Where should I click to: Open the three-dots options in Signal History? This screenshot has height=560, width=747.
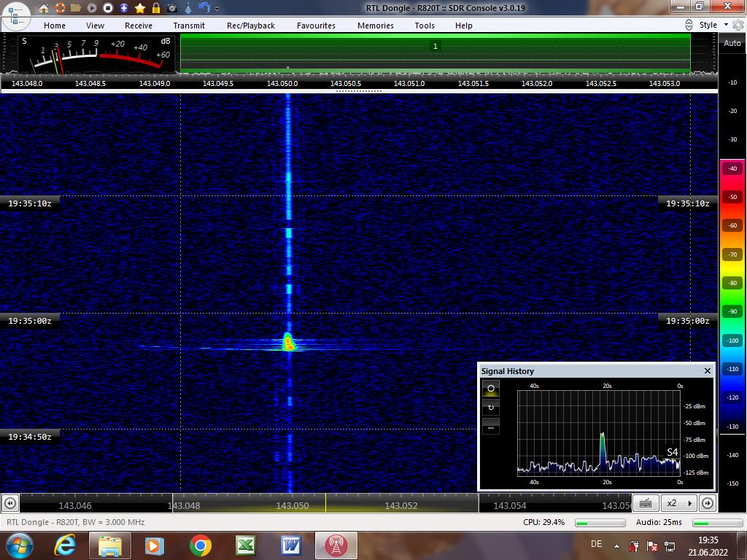pos(491,426)
